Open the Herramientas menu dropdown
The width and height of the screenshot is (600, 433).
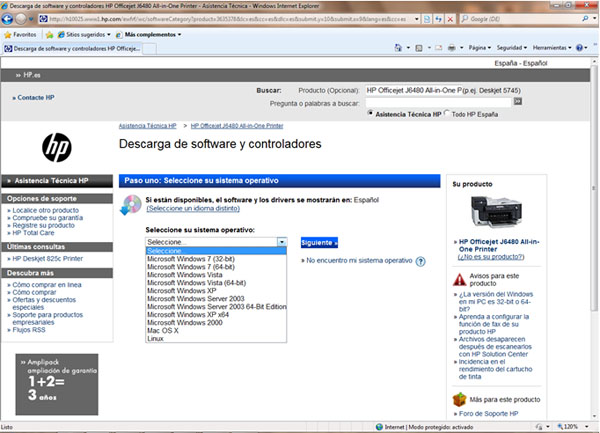point(552,48)
